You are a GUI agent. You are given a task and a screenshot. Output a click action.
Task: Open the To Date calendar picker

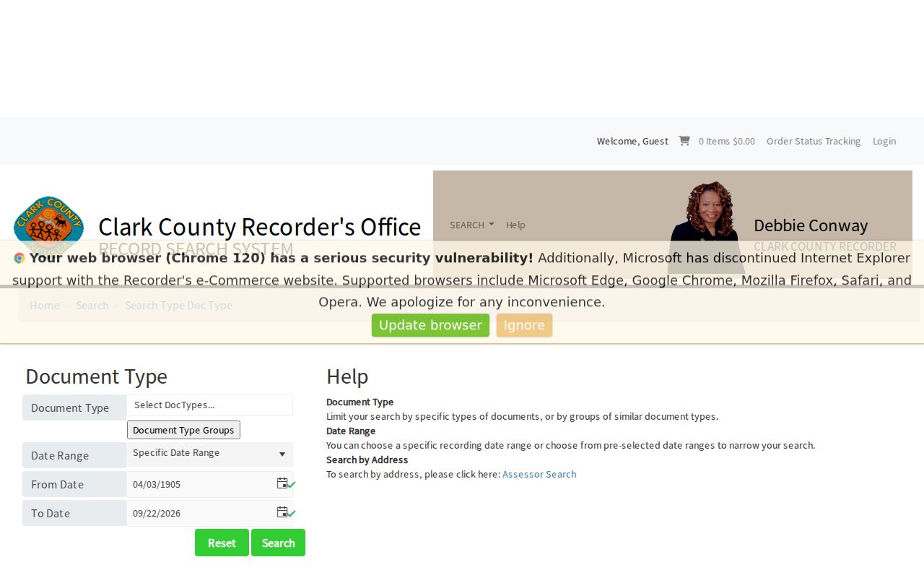coord(282,512)
